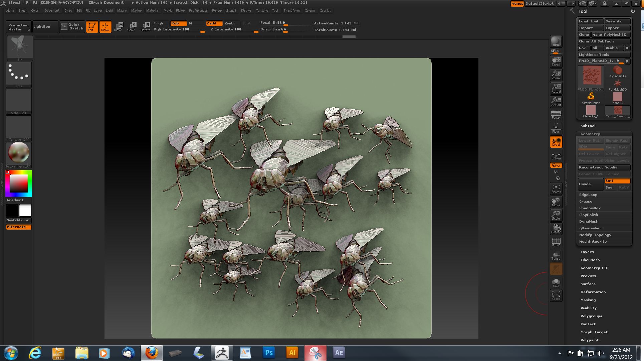Click the Xpose icon
The image size is (644, 361).
[556, 295]
